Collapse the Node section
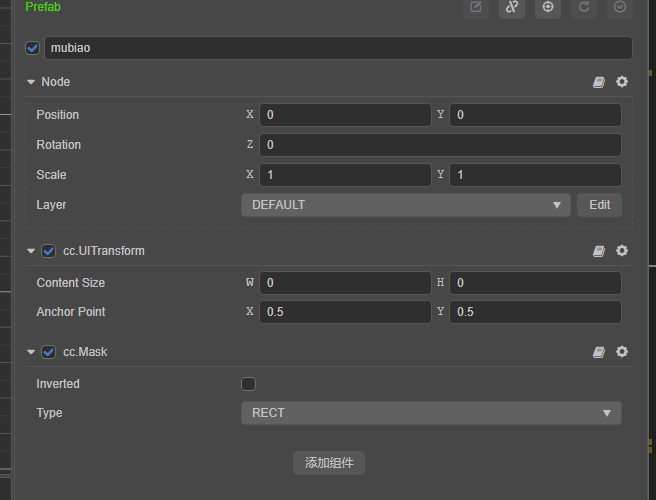Screen dimensions: 656x500 click(31, 82)
